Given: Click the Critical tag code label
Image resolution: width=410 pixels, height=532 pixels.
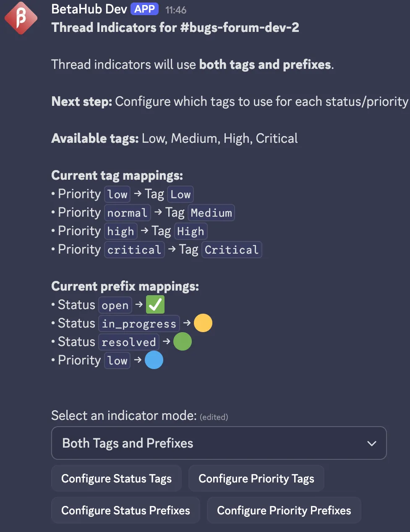Looking at the screenshot, I should [x=232, y=250].
